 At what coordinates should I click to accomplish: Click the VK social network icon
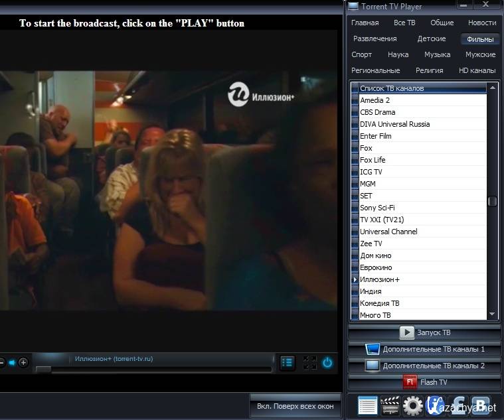[480, 405]
